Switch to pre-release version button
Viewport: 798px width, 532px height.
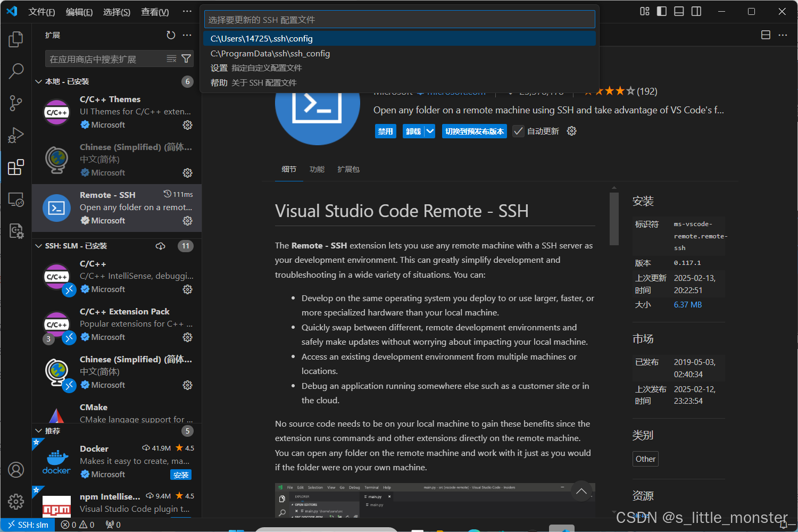(x=475, y=131)
